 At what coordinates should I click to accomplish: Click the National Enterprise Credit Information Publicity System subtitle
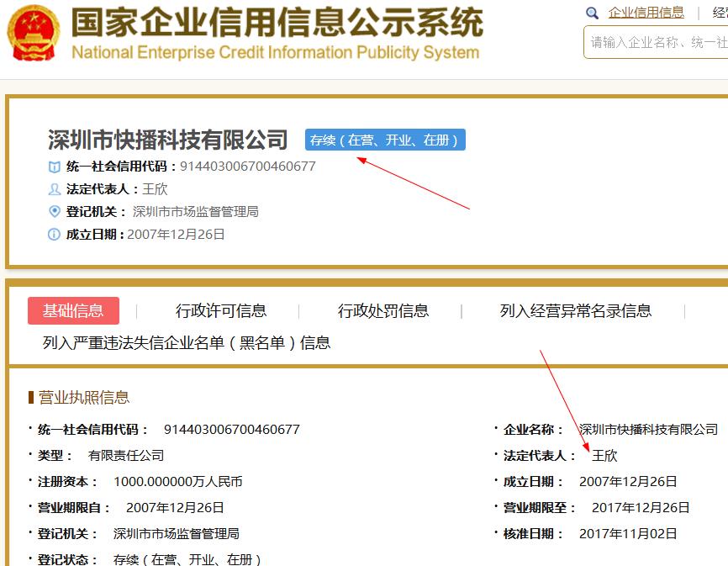click(x=276, y=52)
